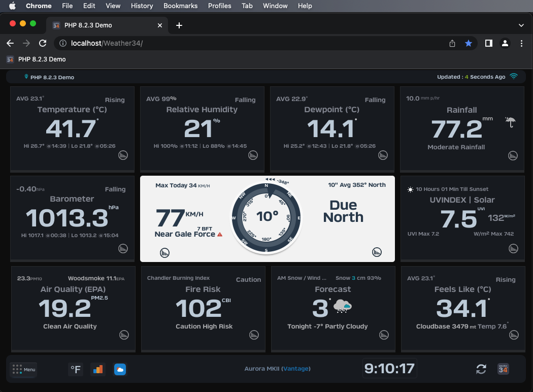
Task: Go back in Chrome
Action: (10, 43)
